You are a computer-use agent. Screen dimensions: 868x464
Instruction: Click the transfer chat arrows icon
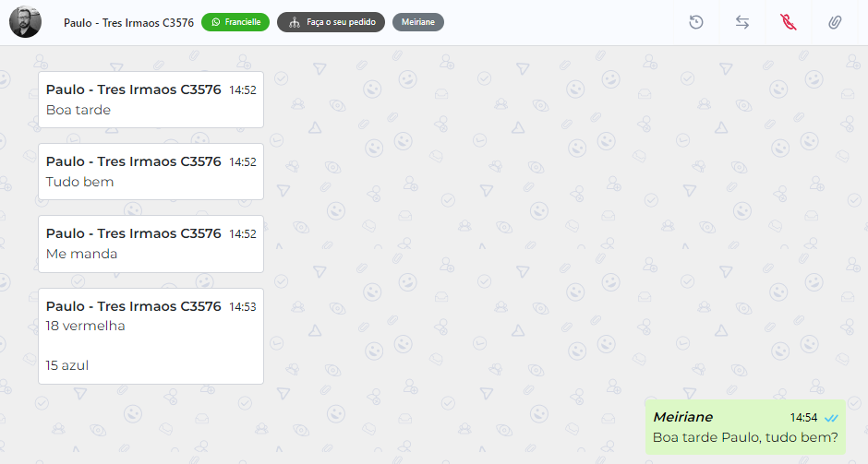[742, 22]
